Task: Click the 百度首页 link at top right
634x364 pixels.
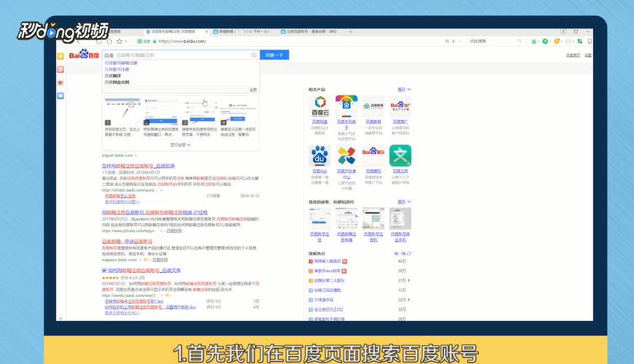Action: coord(573,55)
